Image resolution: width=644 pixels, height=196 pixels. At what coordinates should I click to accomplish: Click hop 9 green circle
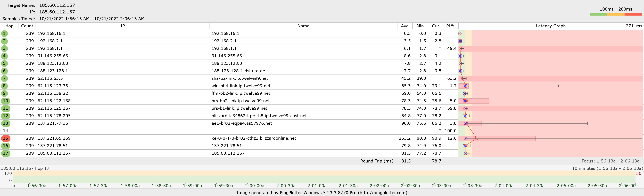point(4,94)
